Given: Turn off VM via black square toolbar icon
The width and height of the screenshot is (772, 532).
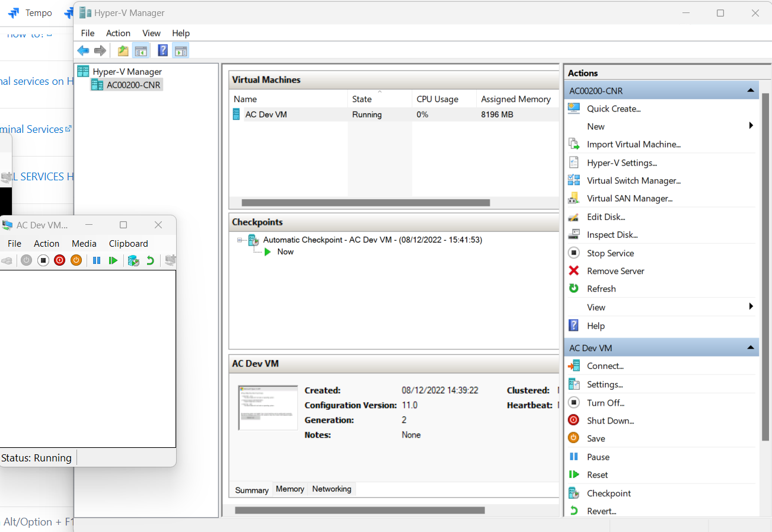Looking at the screenshot, I should [43, 260].
